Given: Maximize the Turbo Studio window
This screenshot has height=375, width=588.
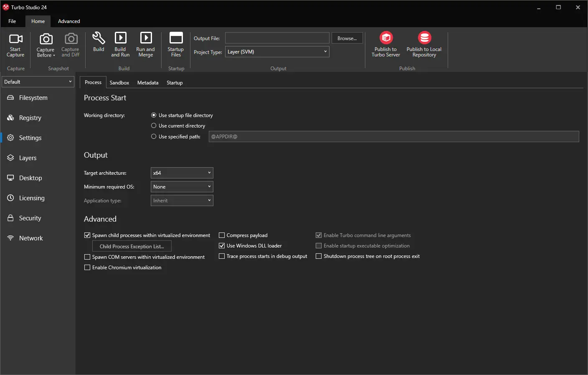Looking at the screenshot, I should pos(558,8).
